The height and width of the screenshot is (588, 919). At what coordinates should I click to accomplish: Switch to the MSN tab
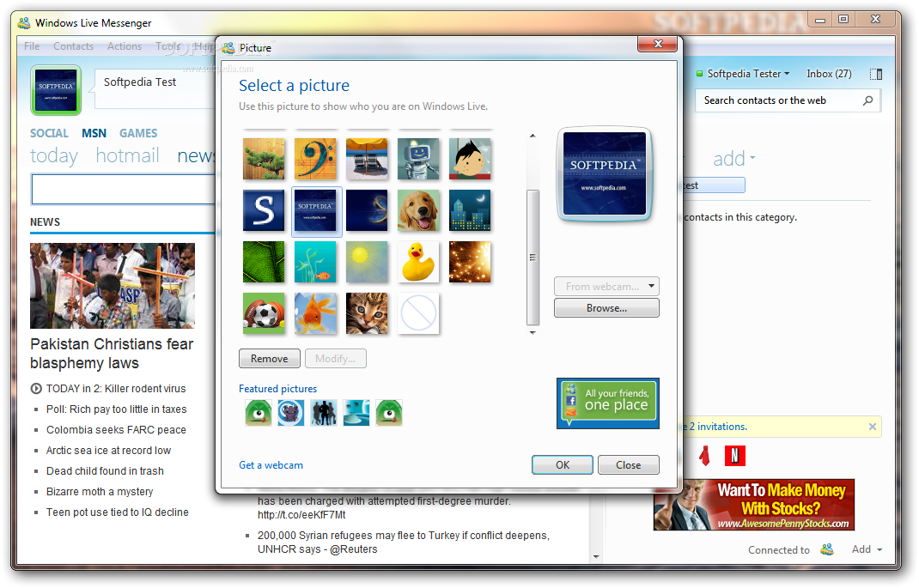[94, 133]
